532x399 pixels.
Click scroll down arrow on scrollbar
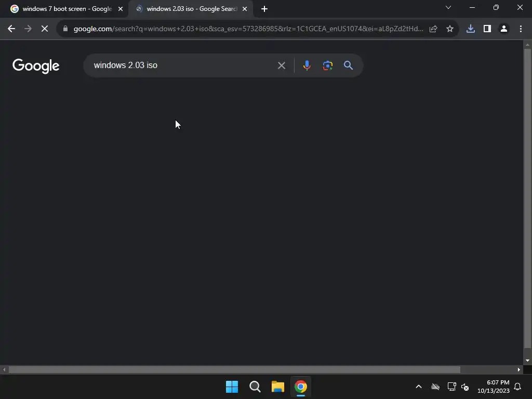527,361
